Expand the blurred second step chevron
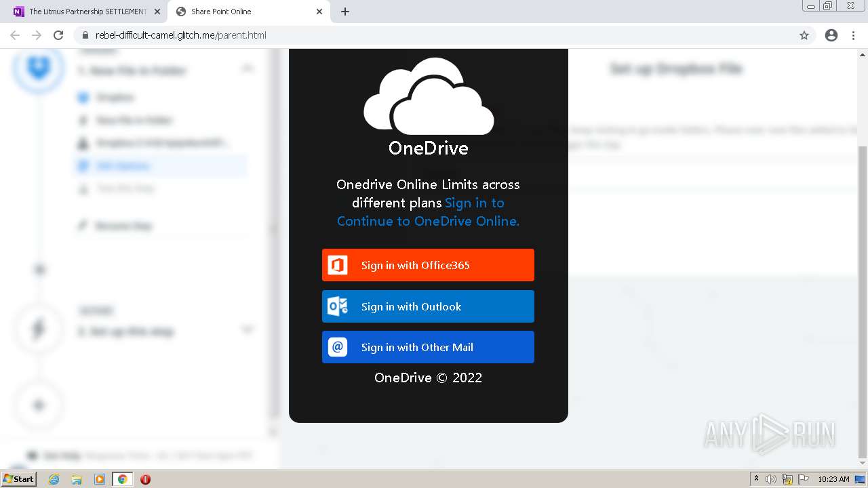Screen dimensions: 868x488 (247, 329)
